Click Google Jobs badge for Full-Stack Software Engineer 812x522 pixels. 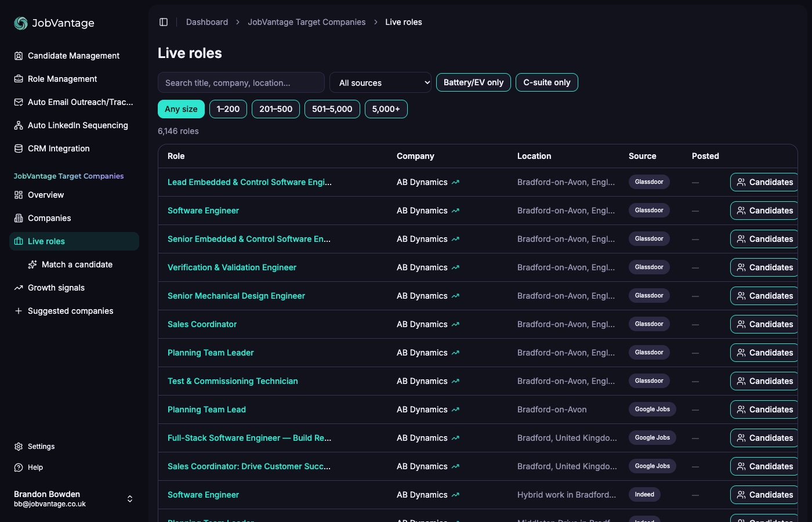652,438
